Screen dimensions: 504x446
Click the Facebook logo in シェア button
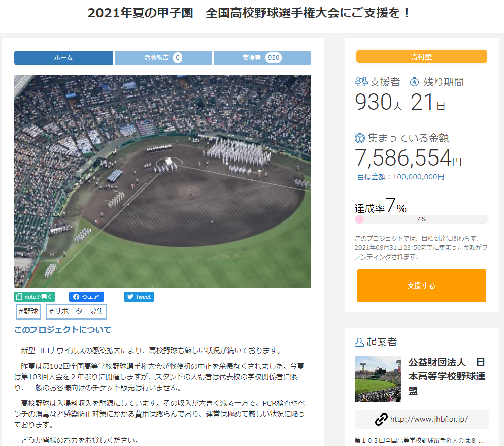(76, 297)
